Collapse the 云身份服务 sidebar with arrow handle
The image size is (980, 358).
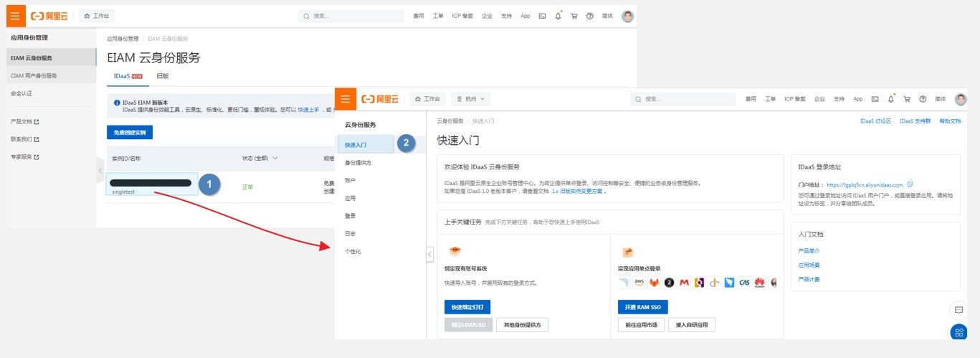coord(429,254)
